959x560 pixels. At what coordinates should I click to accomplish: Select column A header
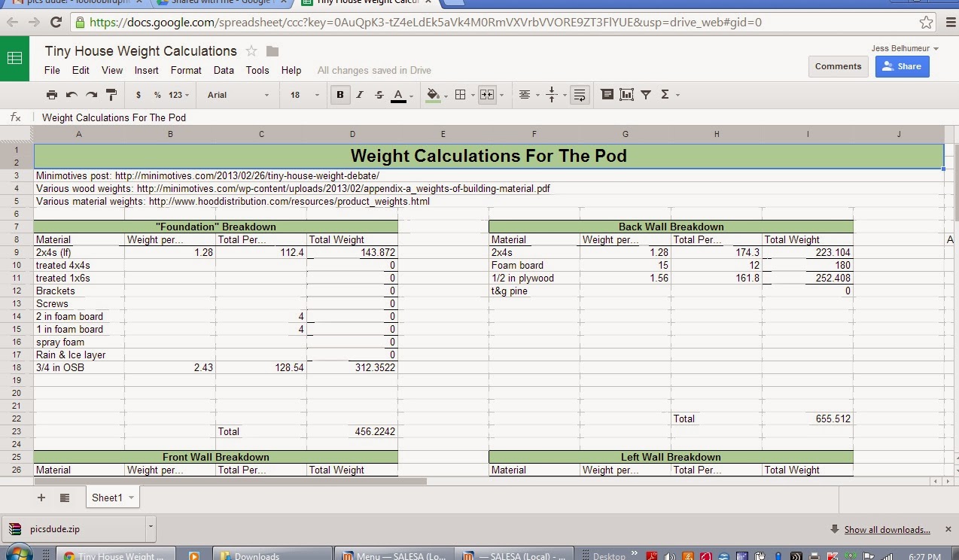(79, 134)
